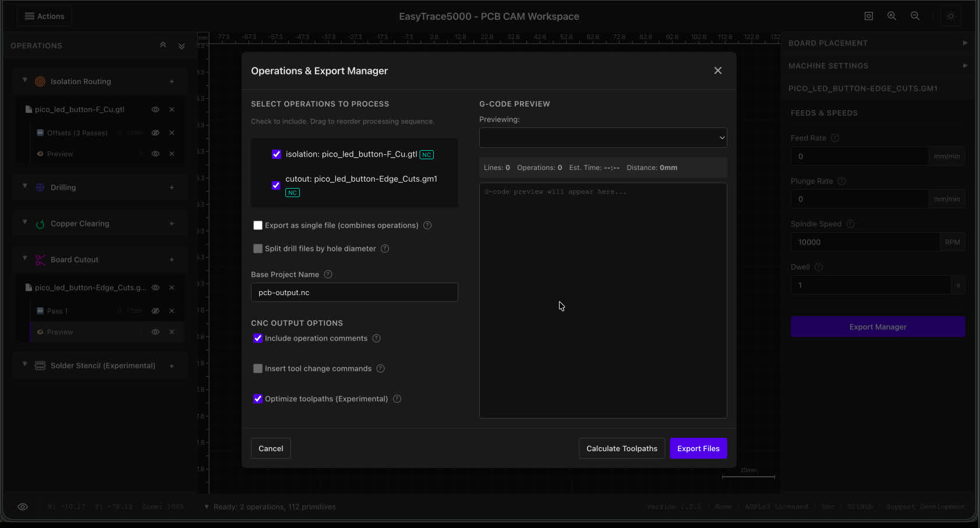Expand the Machine Settings section
Image resolution: width=980 pixels, height=528 pixels.
pyautogui.click(x=878, y=66)
